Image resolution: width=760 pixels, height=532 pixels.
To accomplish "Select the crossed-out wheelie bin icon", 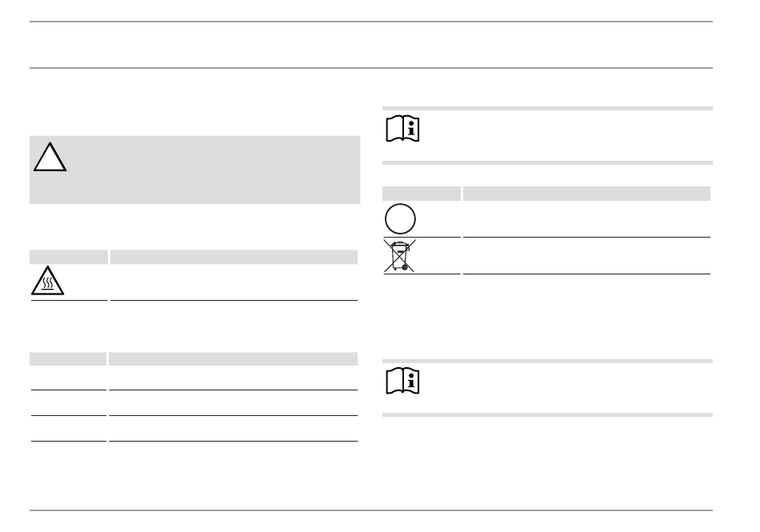I will pyautogui.click(x=400, y=255).
